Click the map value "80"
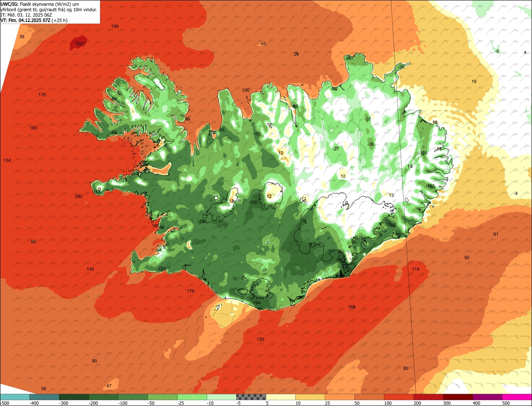Viewport: 532px width, 406px height. click(406, 368)
